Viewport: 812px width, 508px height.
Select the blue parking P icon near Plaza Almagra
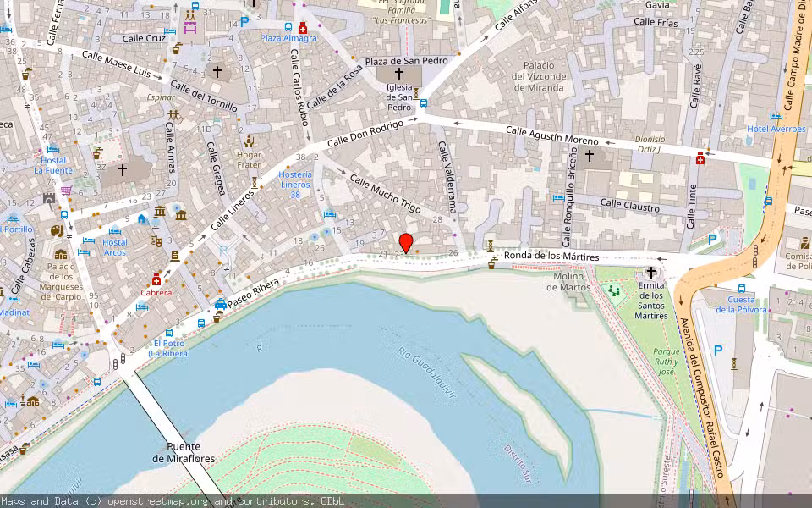(244, 22)
